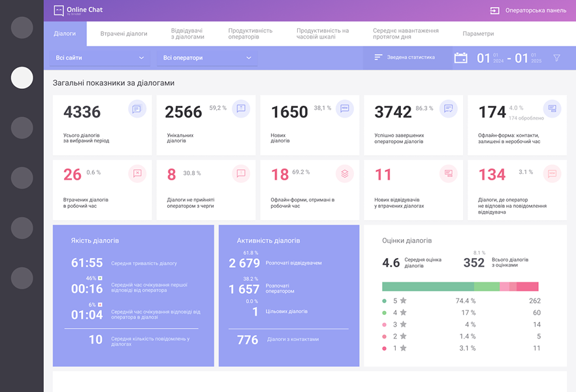Open the Продуктивність операторів tab
The height and width of the screenshot is (392, 576).
[250, 33]
